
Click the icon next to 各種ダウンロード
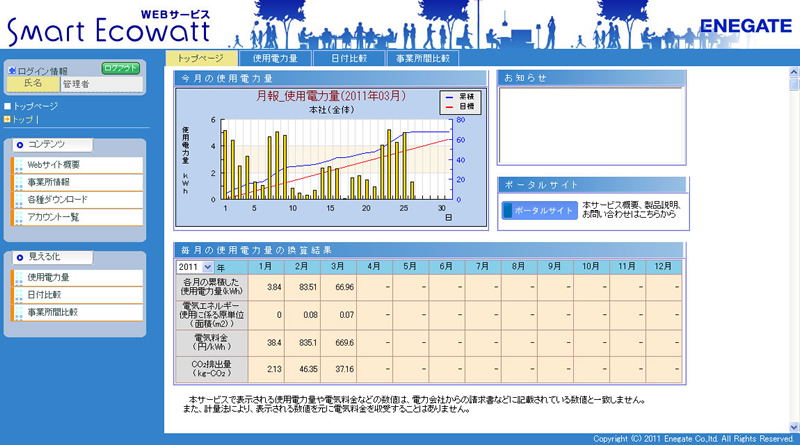click(x=19, y=200)
